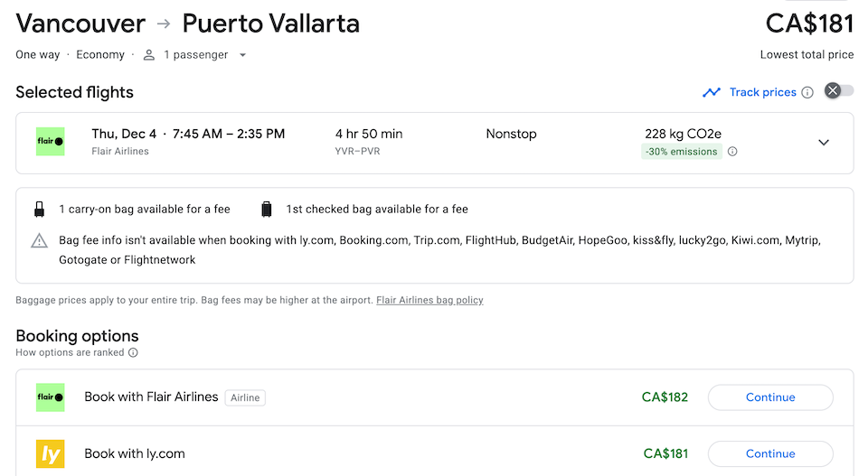Click the -30% emissions badge
The image size is (868, 476).
682,152
